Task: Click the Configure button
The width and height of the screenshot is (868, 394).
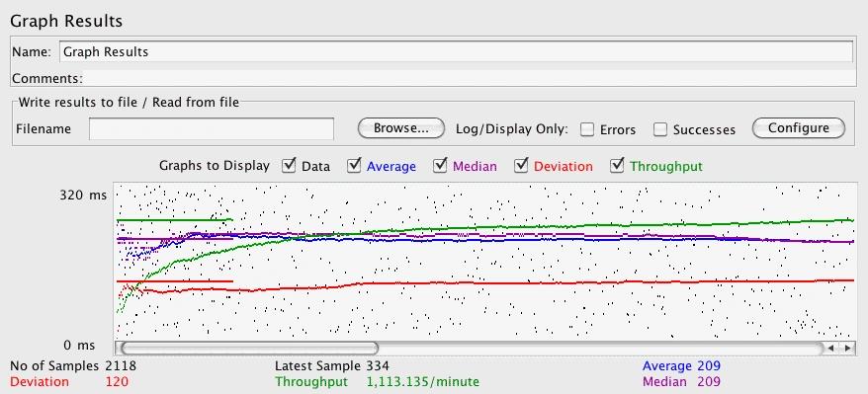Action: 798,128
